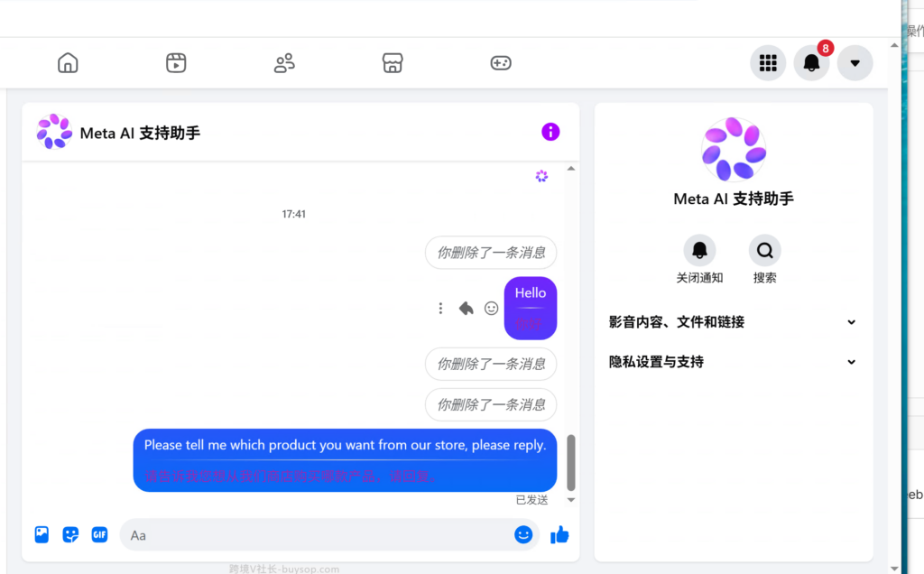This screenshot has height=574, width=924.
Task: Click Meta AI 支持助手 name in side panel
Action: pos(734,199)
